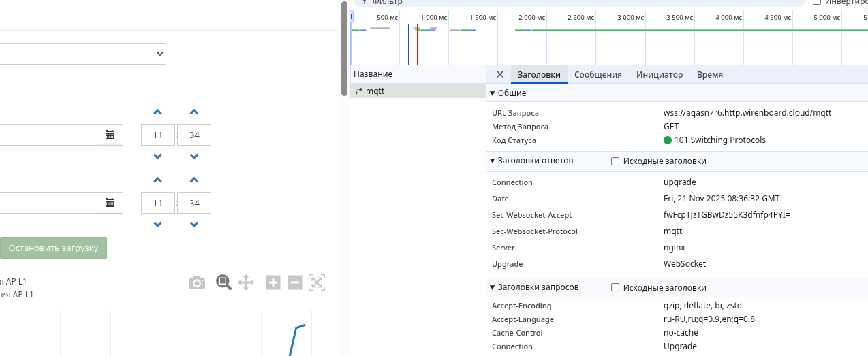Screen dimensions: 868x356
Task: Switch to the Сообщения tab
Action: (598, 75)
